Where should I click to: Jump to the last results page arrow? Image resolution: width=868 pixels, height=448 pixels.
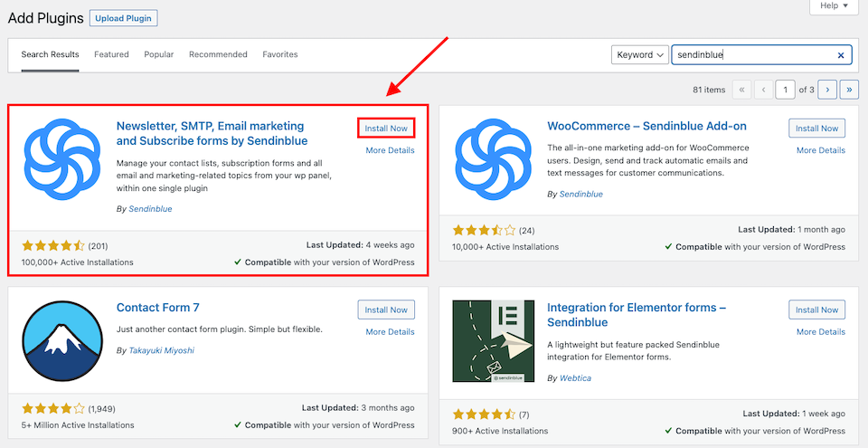pyautogui.click(x=849, y=90)
